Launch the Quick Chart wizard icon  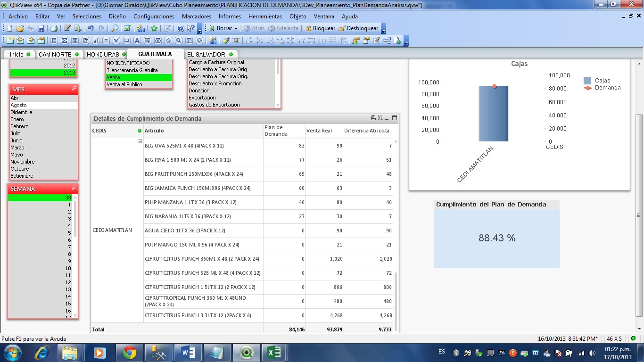(140, 28)
